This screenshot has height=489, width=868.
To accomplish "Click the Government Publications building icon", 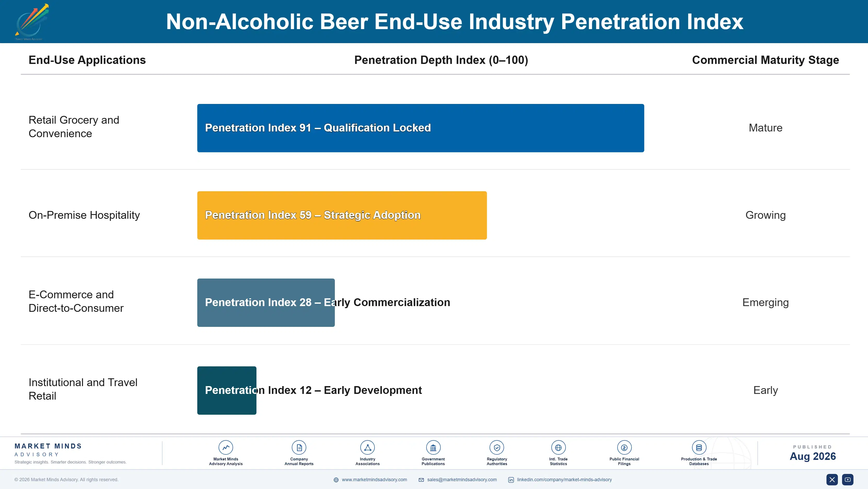I will click(433, 447).
